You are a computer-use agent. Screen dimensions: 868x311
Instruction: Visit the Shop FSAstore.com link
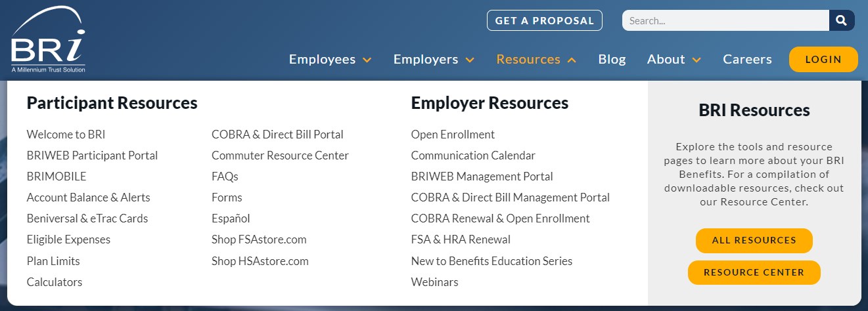click(259, 239)
